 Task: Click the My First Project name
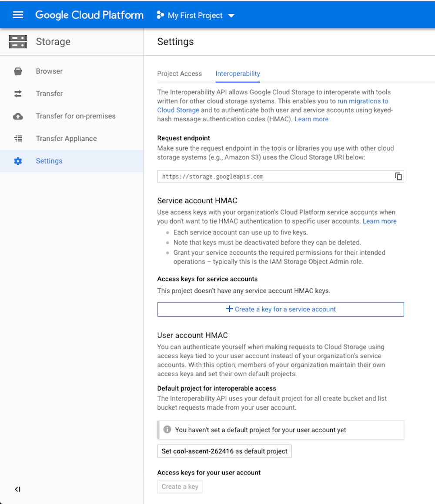pyautogui.click(x=195, y=15)
